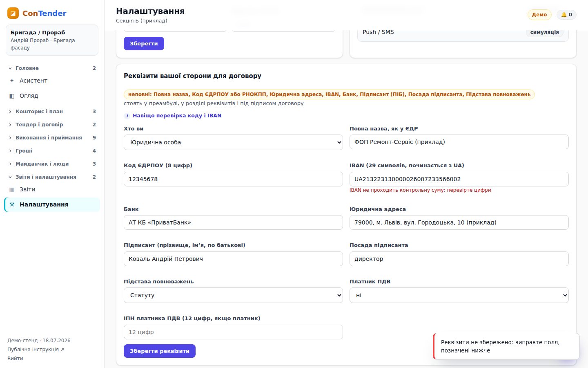The width and height of the screenshot is (588, 368).
Task: Click the Демо badge
Action: point(539,15)
